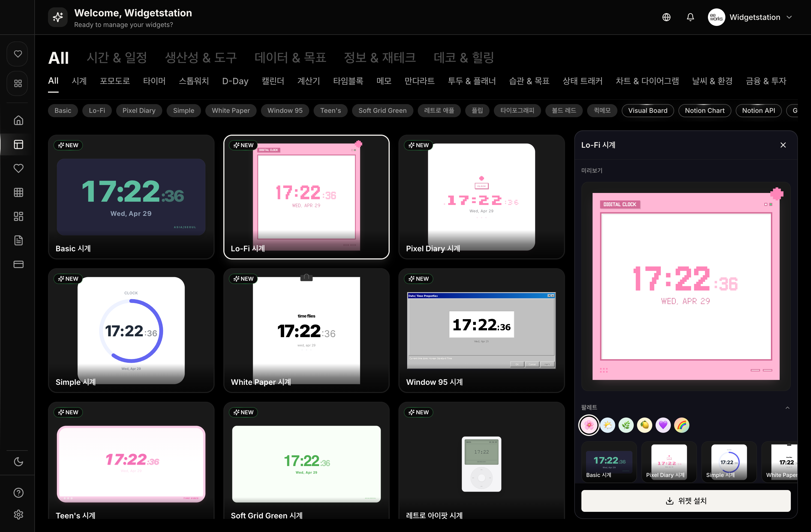Select the green leaf palette
Image resolution: width=811 pixels, height=532 pixels.
(626, 425)
